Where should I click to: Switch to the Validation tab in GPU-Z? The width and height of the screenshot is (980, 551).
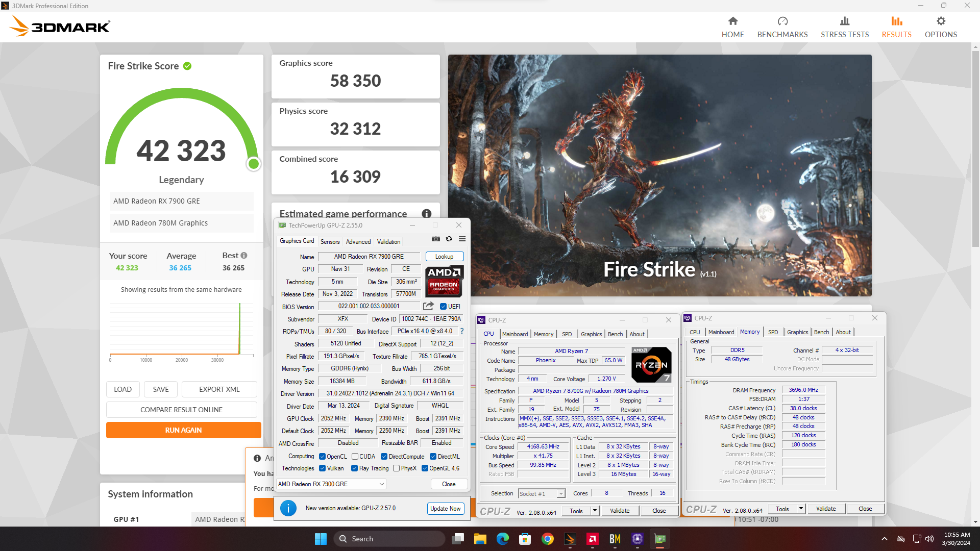(x=388, y=242)
